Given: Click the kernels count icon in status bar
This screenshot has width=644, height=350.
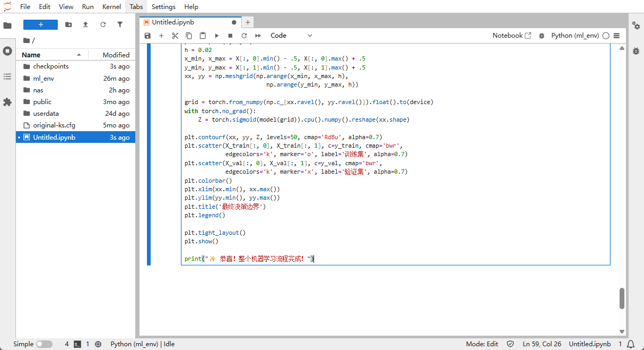Looking at the screenshot, I should (x=99, y=344).
